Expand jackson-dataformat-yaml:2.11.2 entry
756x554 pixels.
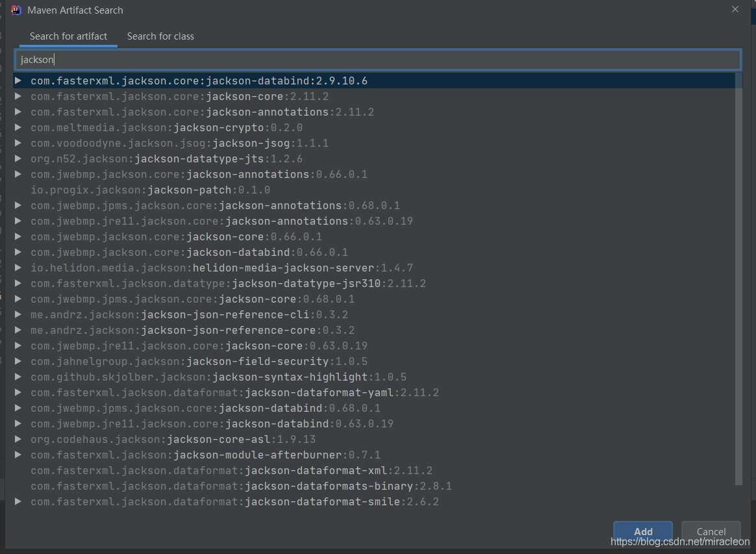pos(18,392)
